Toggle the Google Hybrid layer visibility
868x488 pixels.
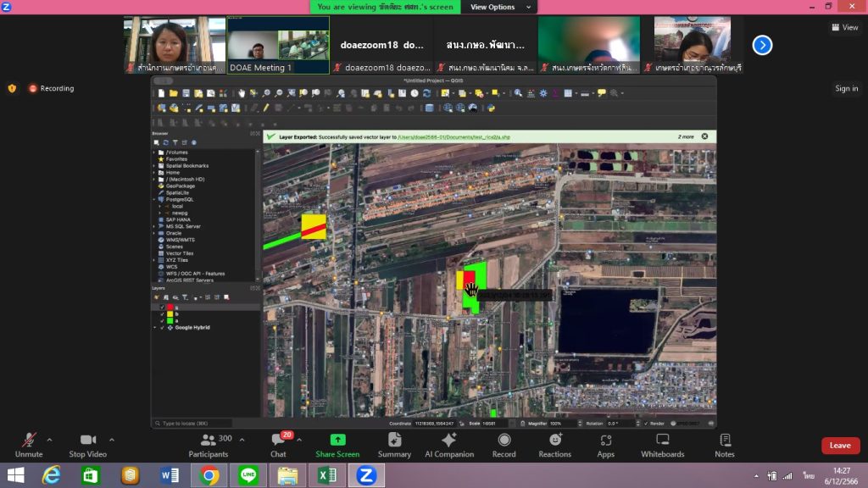[x=163, y=327]
